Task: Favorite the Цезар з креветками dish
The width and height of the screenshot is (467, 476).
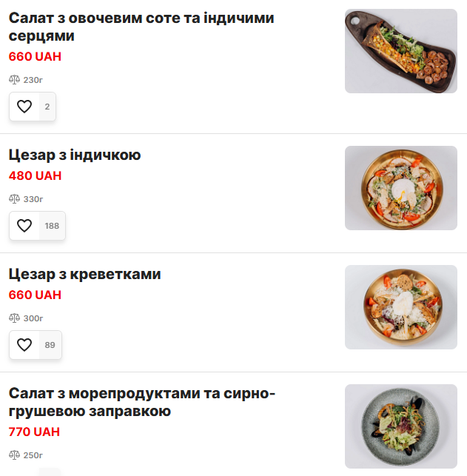Action: 24,345
